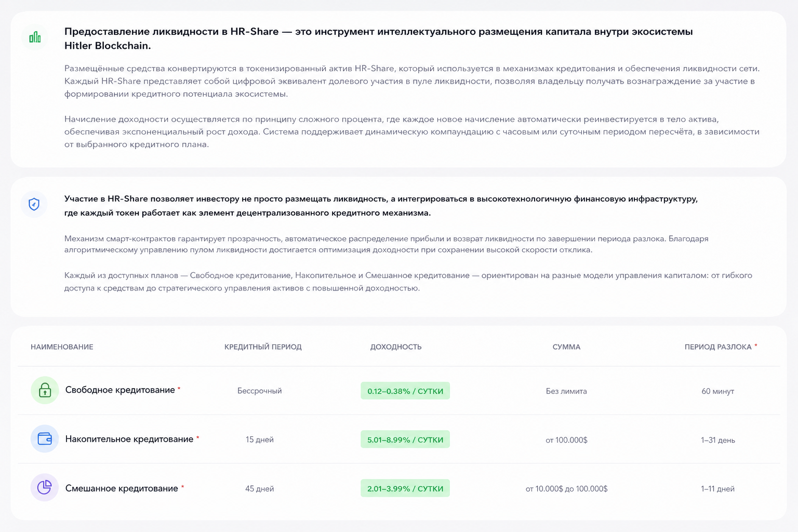Click the ПЕРИОД РАЗЛОКА column header
Image resolution: width=798 pixels, height=532 pixels.
click(x=718, y=347)
